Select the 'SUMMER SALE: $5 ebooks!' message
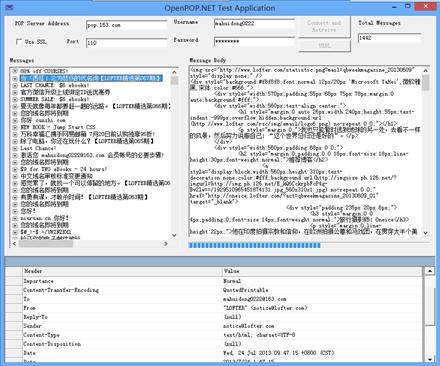Image resolution: width=440 pixels, height=366 pixels. [54, 99]
